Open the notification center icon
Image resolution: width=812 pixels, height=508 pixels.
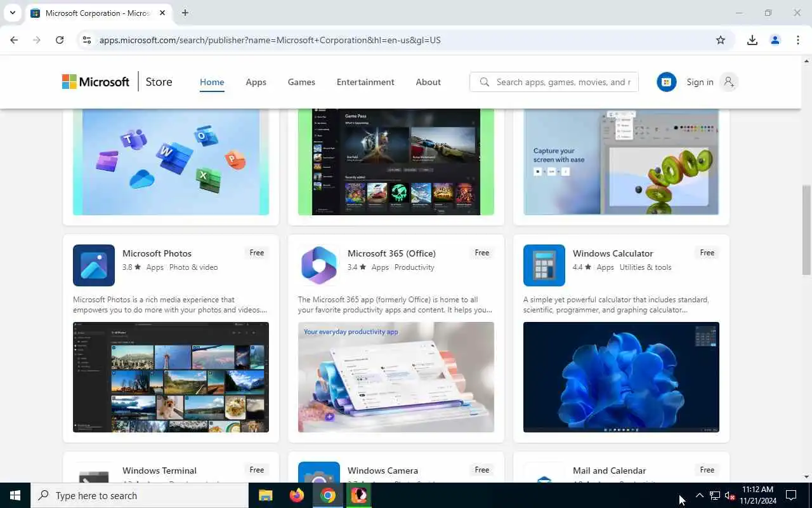(x=791, y=495)
